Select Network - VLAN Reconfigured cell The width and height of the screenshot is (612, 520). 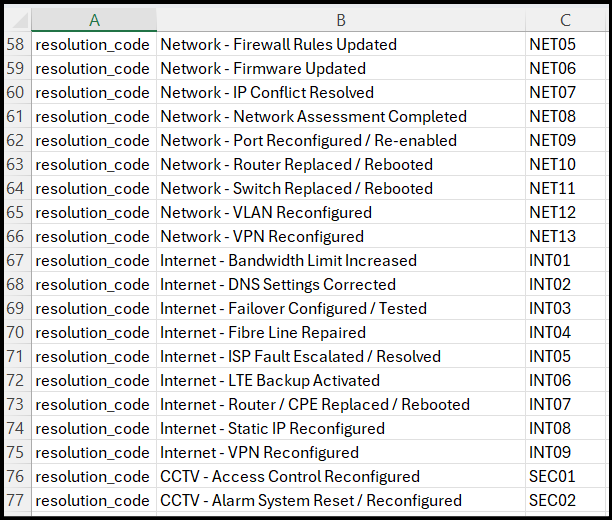click(341, 212)
